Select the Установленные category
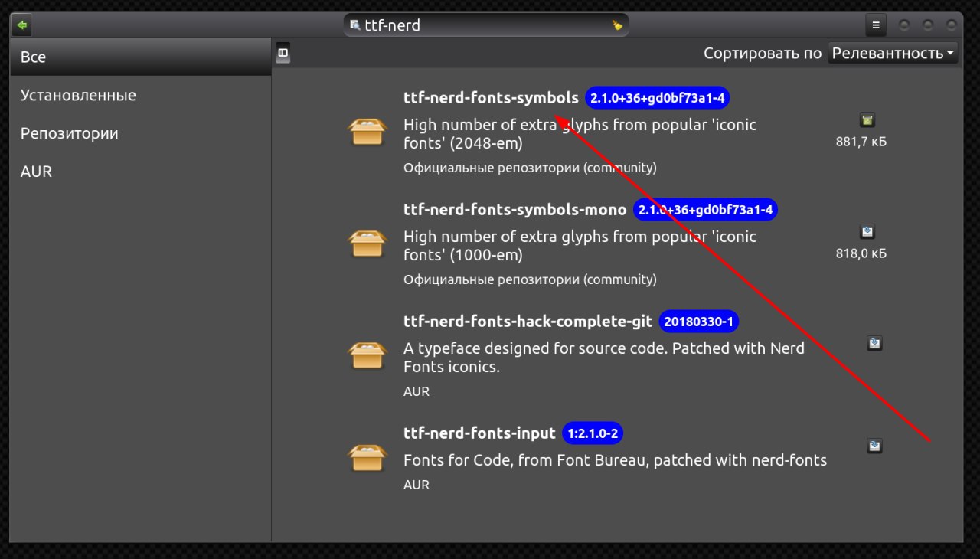The height and width of the screenshot is (559, 980). (x=141, y=95)
